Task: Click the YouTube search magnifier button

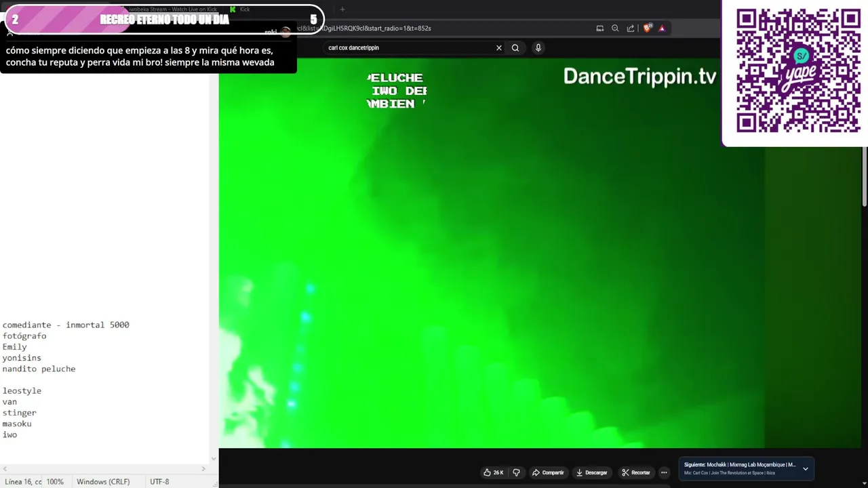Action: pos(515,48)
